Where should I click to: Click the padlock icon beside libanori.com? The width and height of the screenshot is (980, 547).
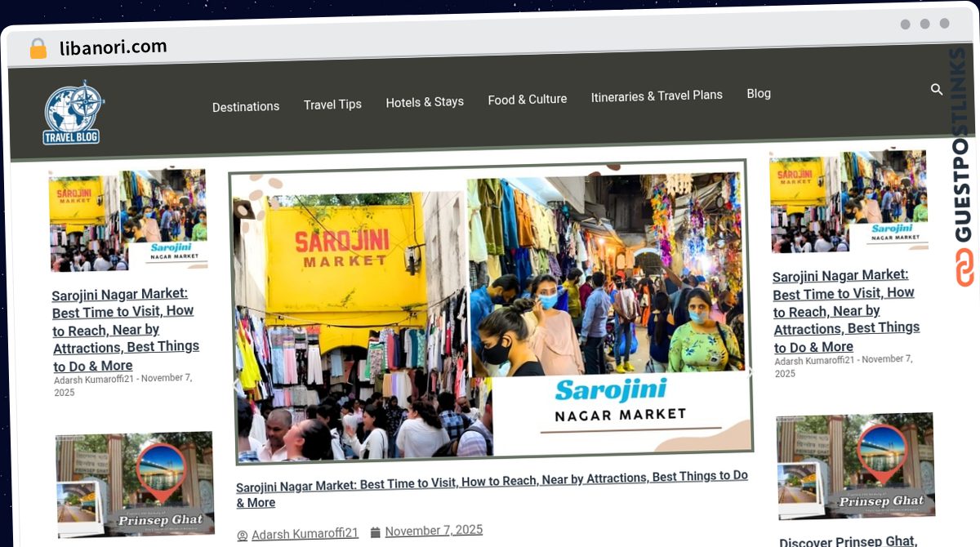click(x=38, y=48)
